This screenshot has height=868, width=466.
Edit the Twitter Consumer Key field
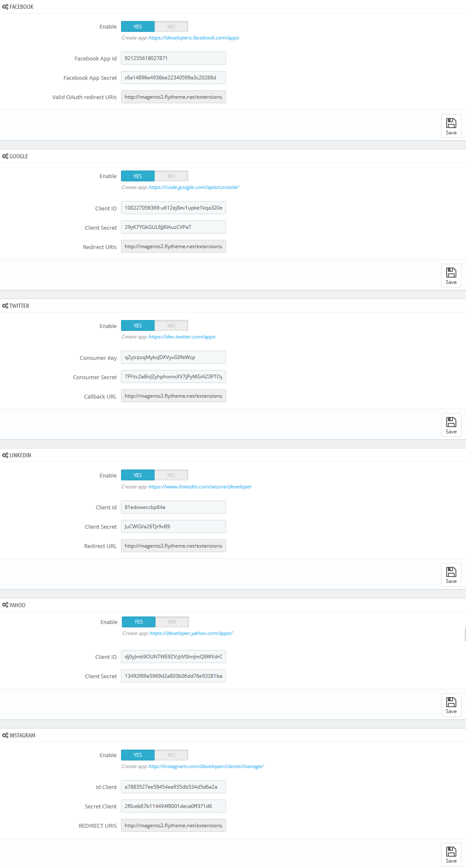coord(174,357)
